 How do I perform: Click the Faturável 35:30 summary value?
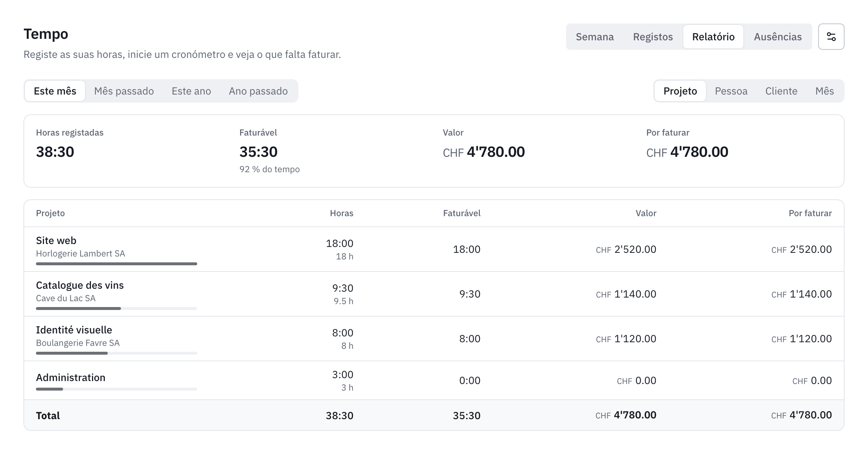pos(258,152)
